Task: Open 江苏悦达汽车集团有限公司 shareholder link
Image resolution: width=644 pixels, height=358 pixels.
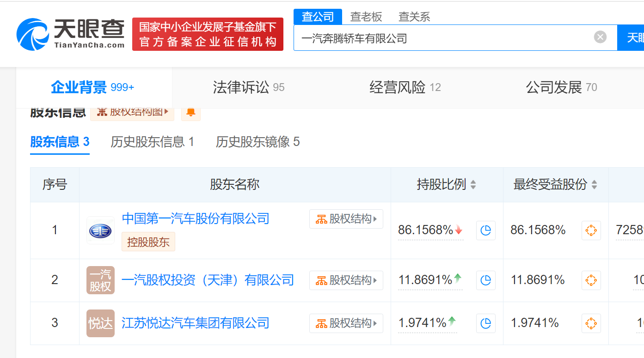Action: [195, 323]
